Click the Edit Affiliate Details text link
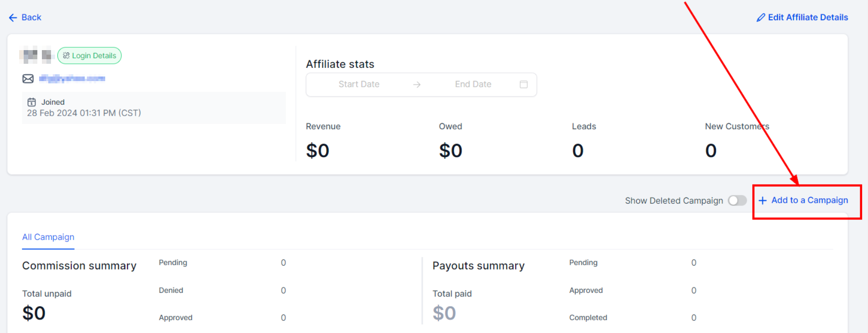The height and width of the screenshot is (333, 868). click(x=807, y=17)
